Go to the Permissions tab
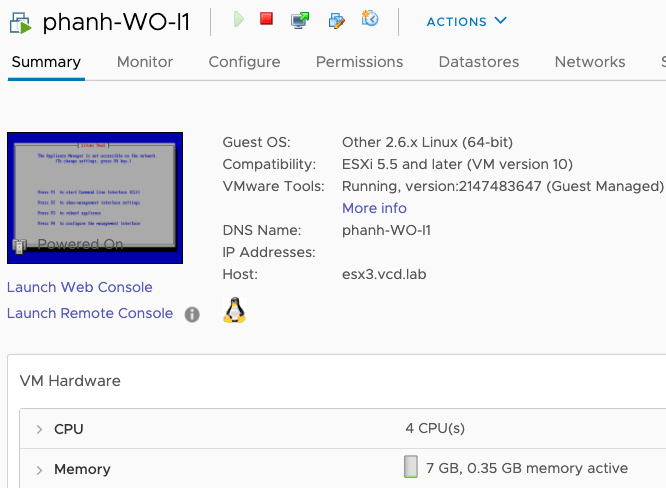The height and width of the screenshot is (488, 666). (359, 62)
